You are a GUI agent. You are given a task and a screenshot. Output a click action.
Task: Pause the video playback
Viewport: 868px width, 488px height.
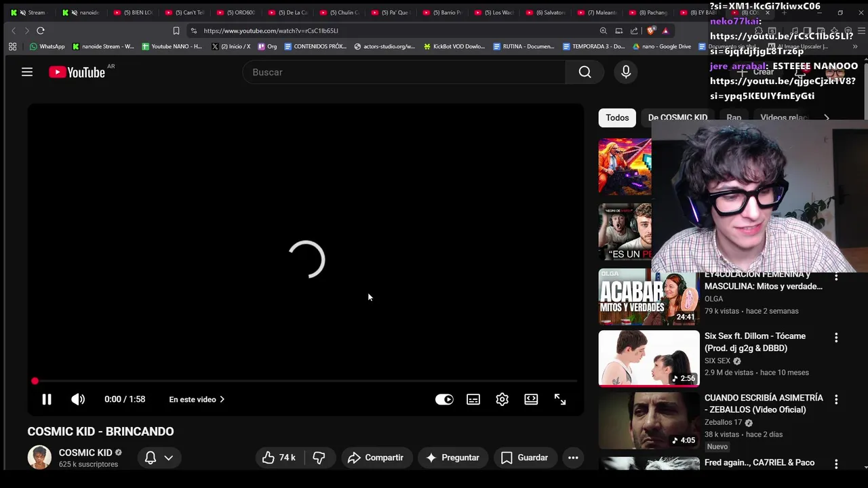coord(47,399)
